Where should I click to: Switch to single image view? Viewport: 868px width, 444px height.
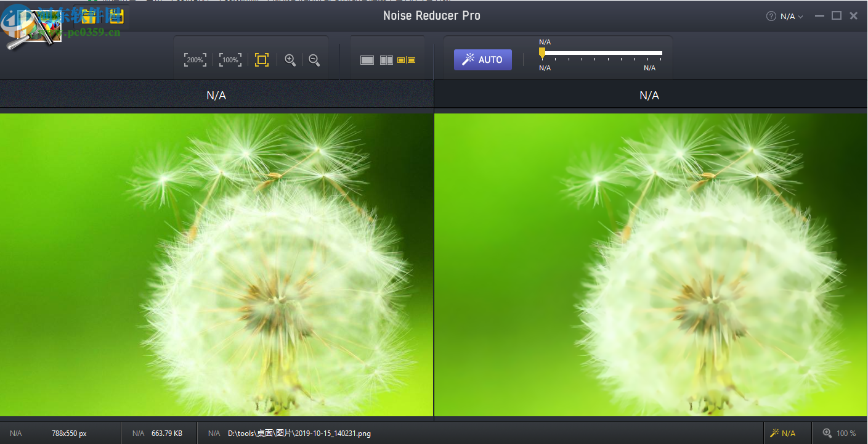367,60
